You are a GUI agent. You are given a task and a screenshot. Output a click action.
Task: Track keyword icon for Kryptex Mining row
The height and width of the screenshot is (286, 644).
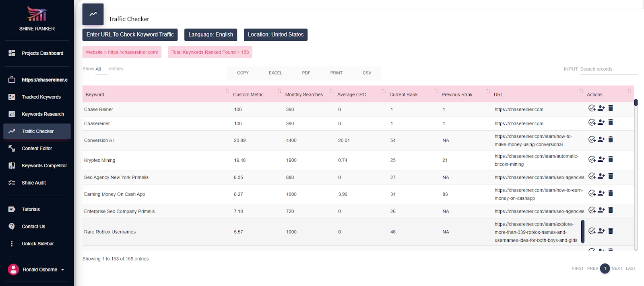click(x=592, y=159)
